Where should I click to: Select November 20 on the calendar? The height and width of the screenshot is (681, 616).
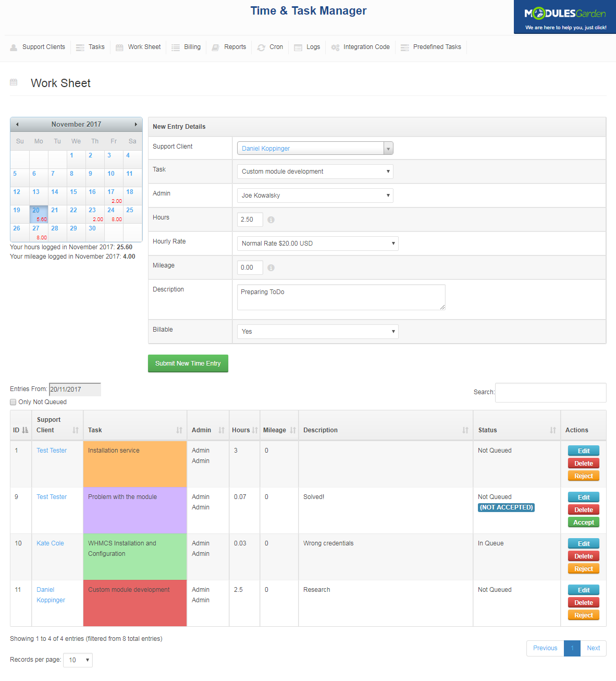tap(39, 210)
